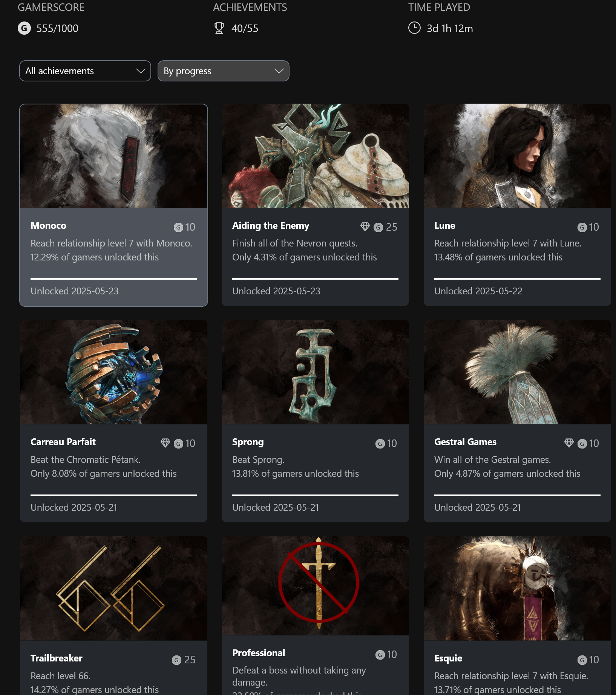Click the Monoco card progress bar
Image resolution: width=616 pixels, height=695 pixels.
tap(113, 279)
